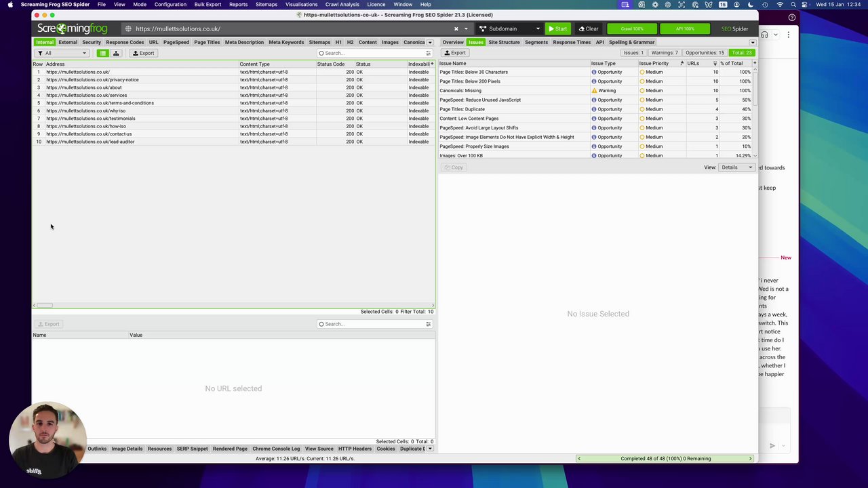Open the Bulk Export menu
This screenshot has width=868, height=488.
(x=208, y=4)
